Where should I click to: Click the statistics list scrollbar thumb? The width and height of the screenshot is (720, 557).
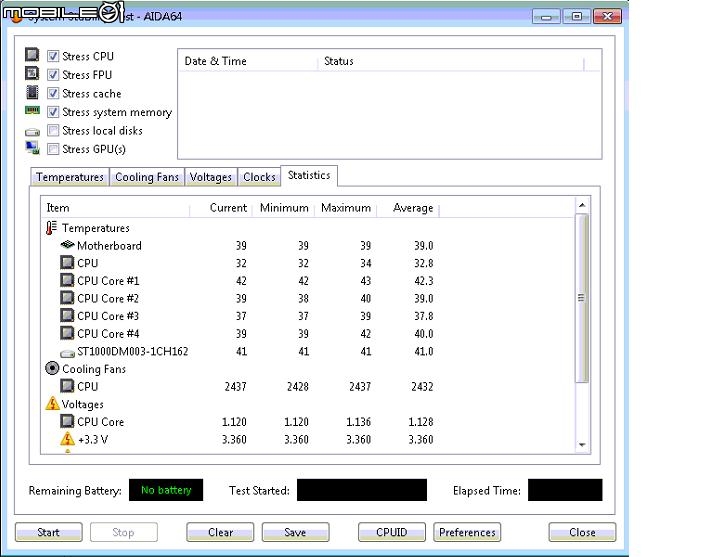click(x=582, y=298)
